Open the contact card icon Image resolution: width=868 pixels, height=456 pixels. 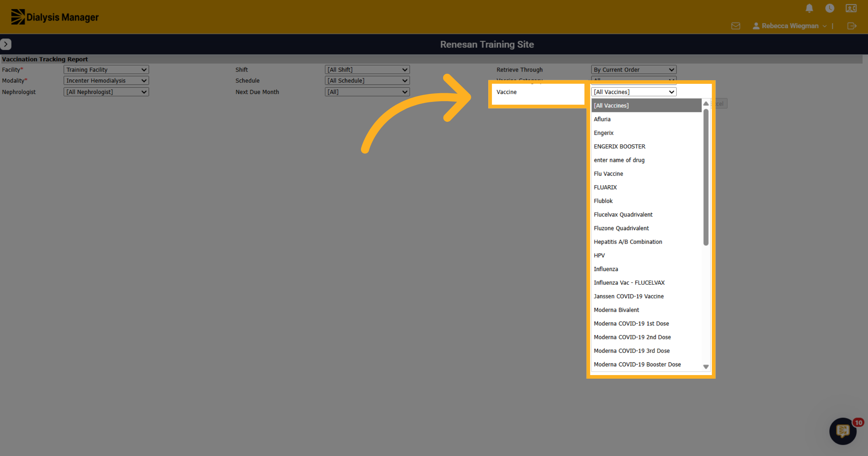click(x=851, y=8)
